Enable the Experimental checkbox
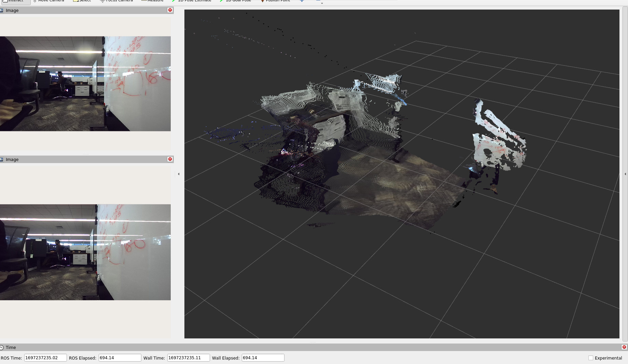 click(591, 358)
